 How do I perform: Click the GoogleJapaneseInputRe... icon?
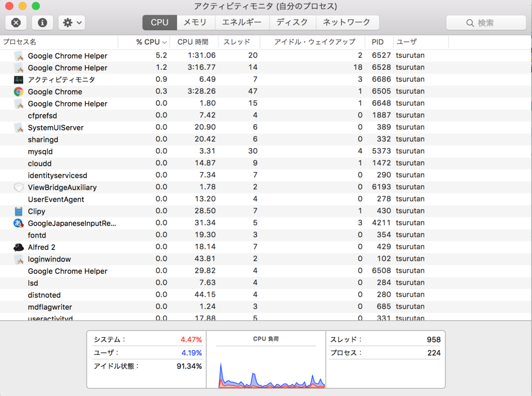coord(18,223)
